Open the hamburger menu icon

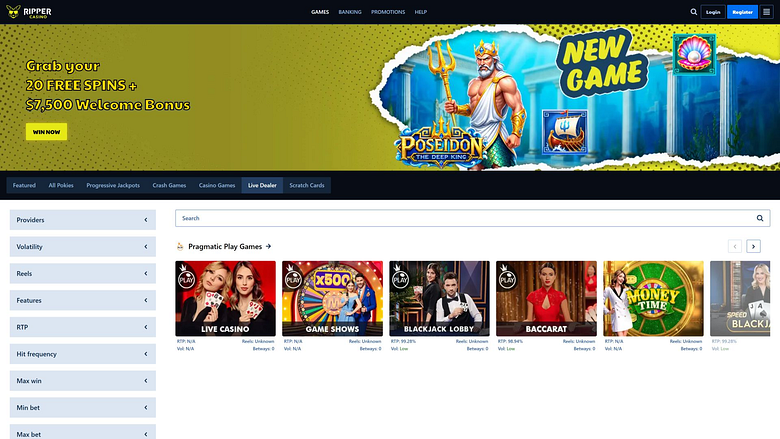pyautogui.click(x=767, y=12)
